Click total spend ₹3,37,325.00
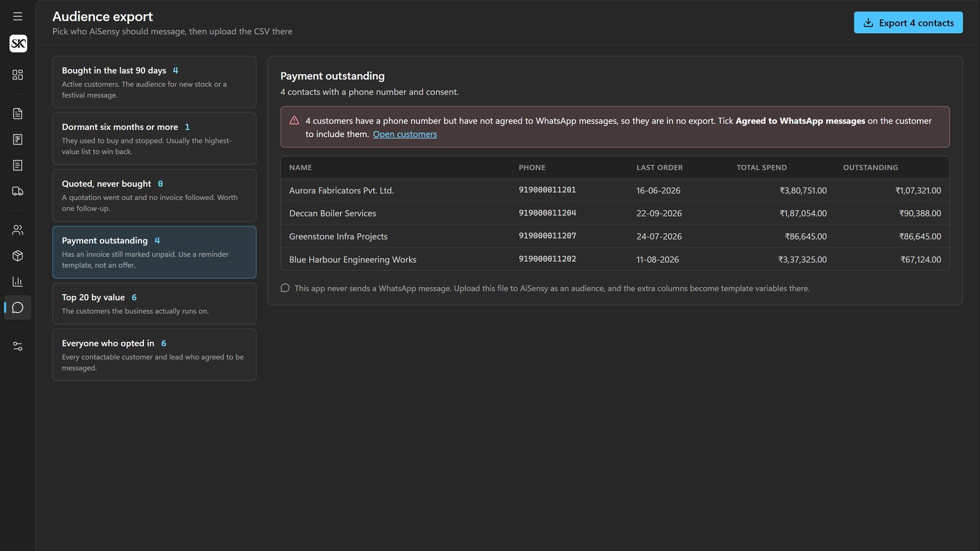The height and width of the screenshot is (551, 980). [802, 260]
